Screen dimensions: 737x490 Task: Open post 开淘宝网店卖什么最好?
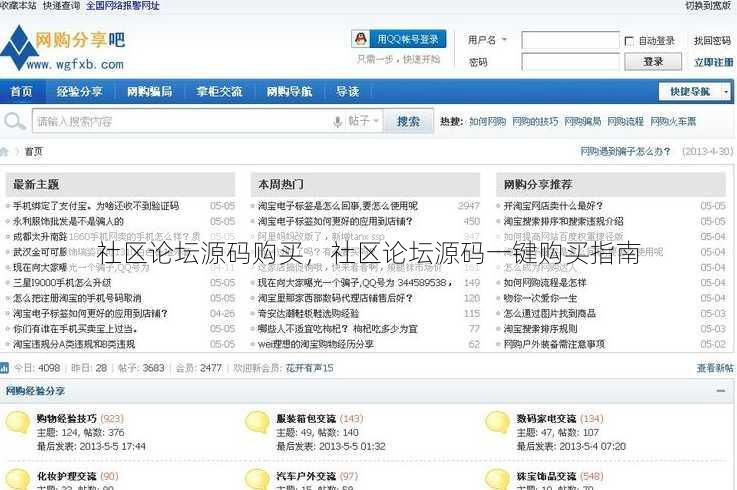(553, 206)
